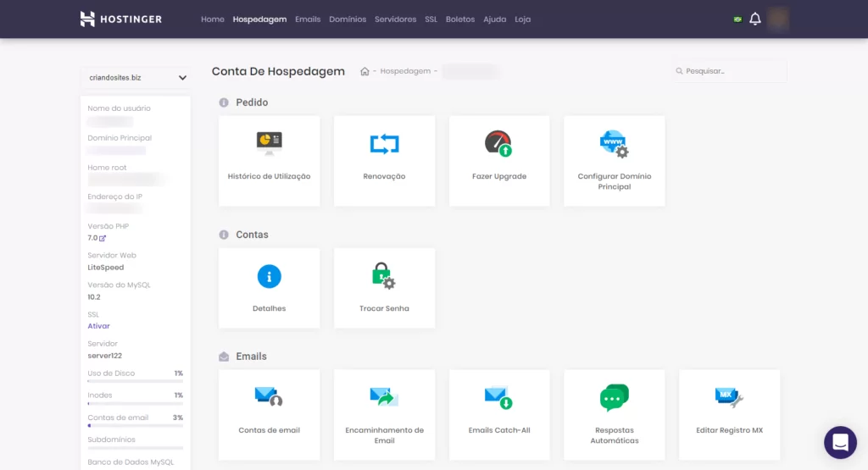Screen dimensions: 868x470
Task: Select Hospedagem in top navigation
Action: click(x=259, y=19)
